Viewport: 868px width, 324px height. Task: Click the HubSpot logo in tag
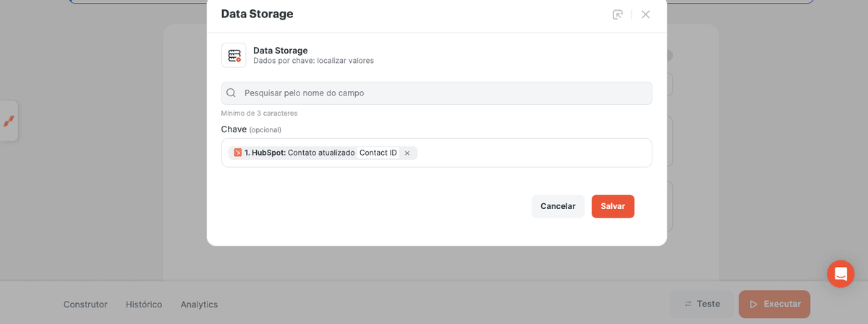tap(238, 153)
